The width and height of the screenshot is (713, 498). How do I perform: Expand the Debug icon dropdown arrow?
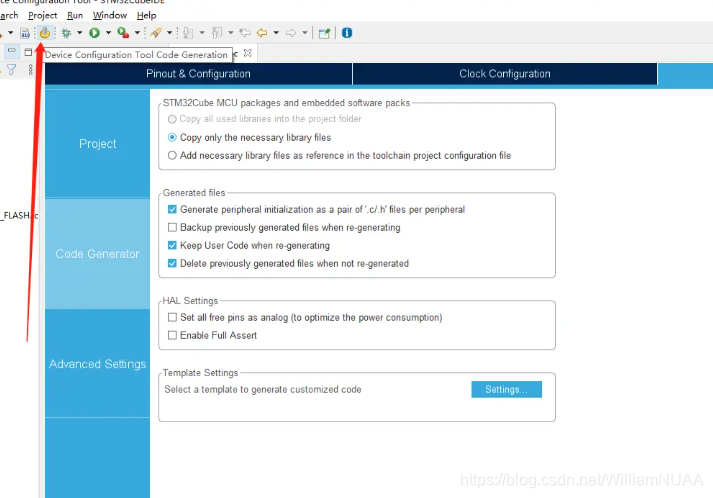pyautogui.click(x=80, y=33)
